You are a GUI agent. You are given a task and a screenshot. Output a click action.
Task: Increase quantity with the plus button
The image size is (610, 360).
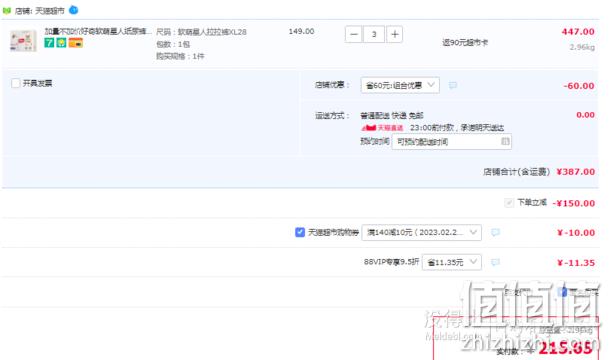click(x=394, y=34)
